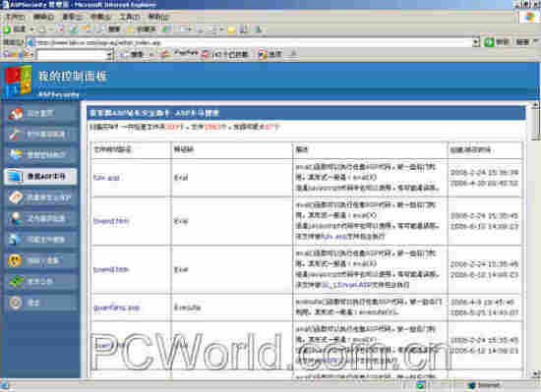The height and width of the screenshot is (392, 541).
Task: Open the sidebar item with green icon
Action: (x=40, y=282)
